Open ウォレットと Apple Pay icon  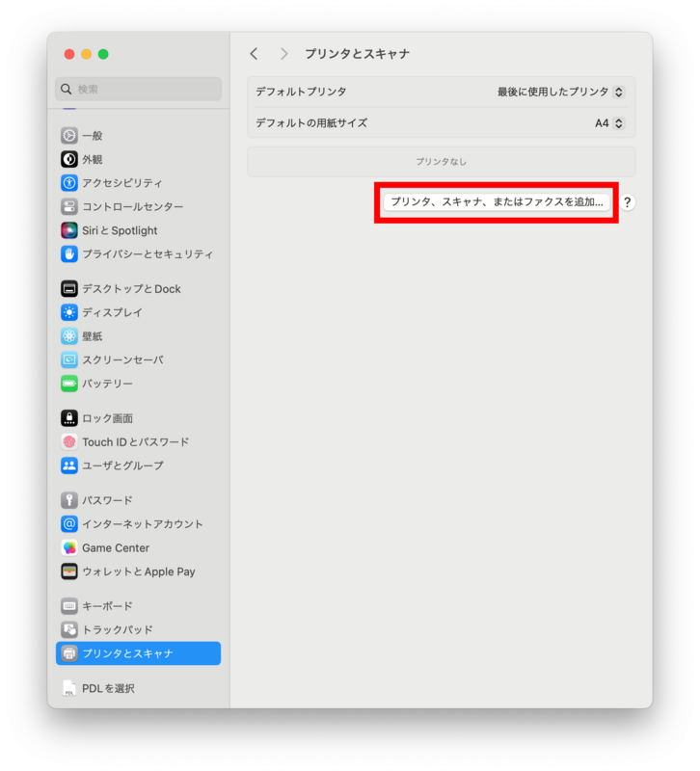69,571
